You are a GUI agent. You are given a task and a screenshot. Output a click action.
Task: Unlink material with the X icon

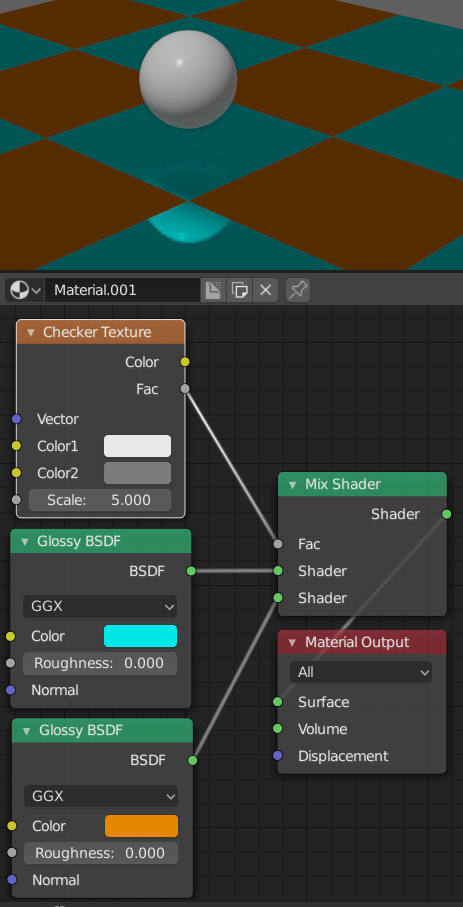click(x=266, y=290)
